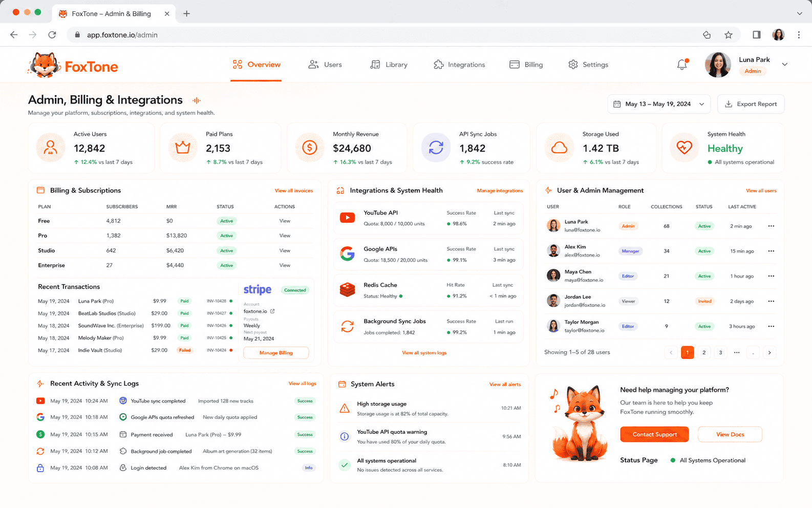This screenshot has height=508, width=812.
Task: Open more options for Luna Park row
Action: tap(771, 226)
